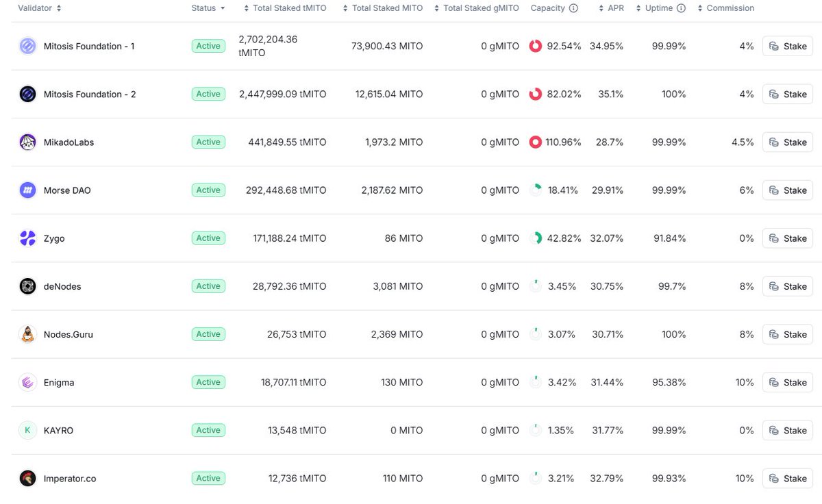Stake with KAYRO validator
Screen dimensions: 822x504
coord(788,430)
